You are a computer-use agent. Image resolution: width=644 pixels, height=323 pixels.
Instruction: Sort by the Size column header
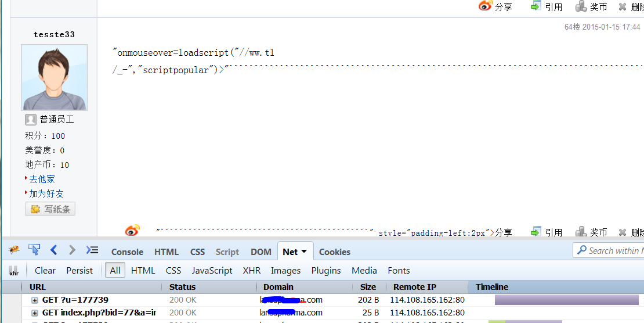pos(369,287)
